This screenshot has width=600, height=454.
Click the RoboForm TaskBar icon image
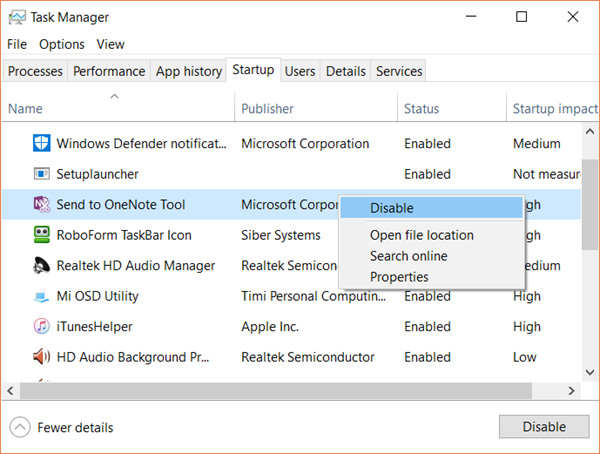41,235
